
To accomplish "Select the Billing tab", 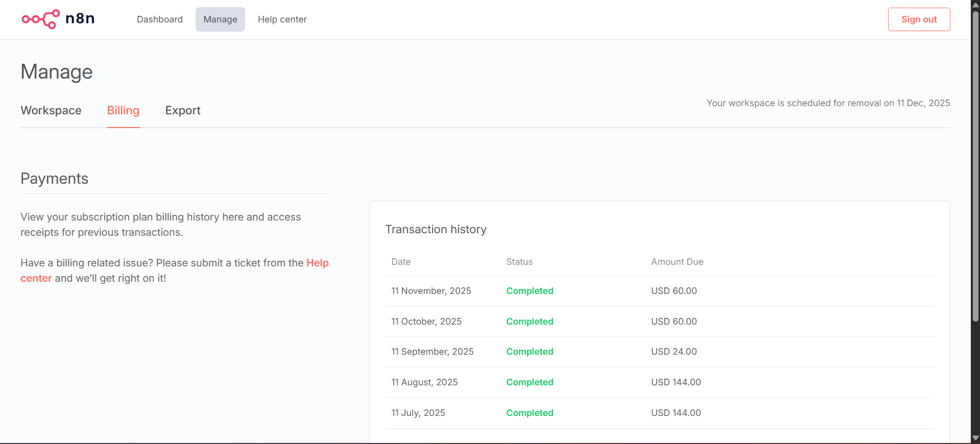I will [x=123, y=110].
